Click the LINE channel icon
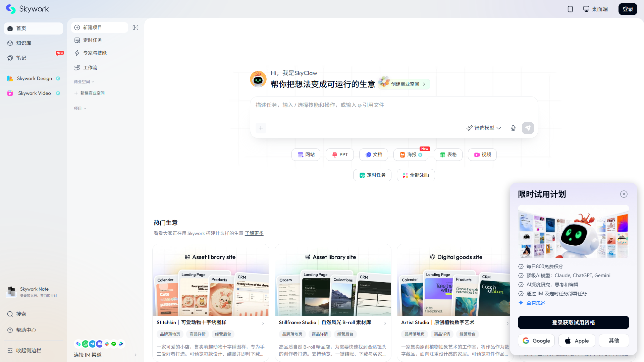 click(x=114, y=344)
